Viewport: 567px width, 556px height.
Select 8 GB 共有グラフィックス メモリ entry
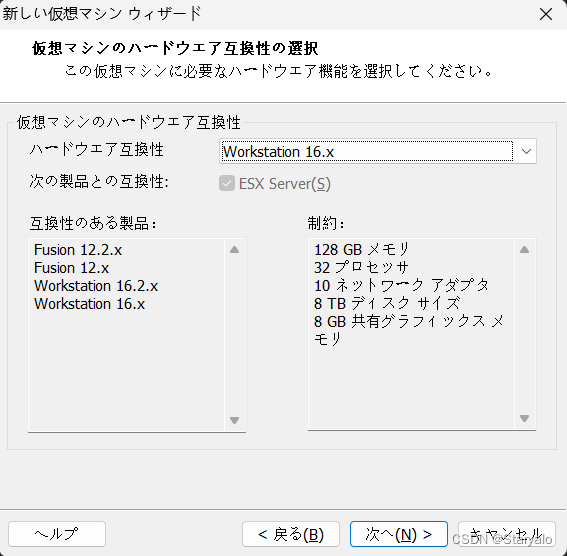(x=409, y=330)
